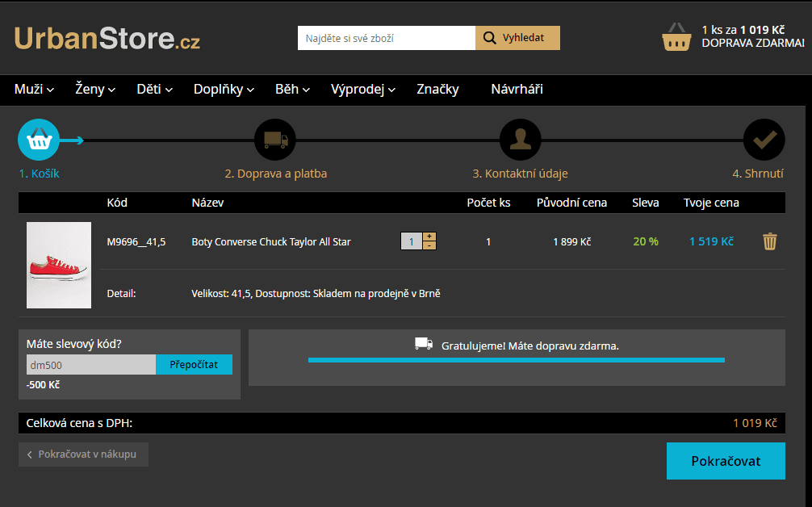Image resolution: width=812 pixels, height=507 pixels.
Task: Click the Máte slevový kód? heading
Action: click(x=73, y=344)
